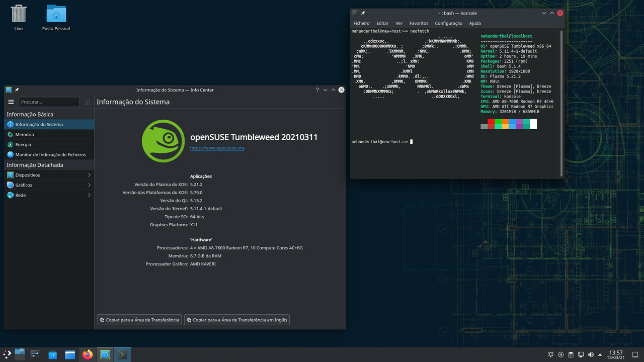
Task: Open network connections tray icon
Action: 581,355
